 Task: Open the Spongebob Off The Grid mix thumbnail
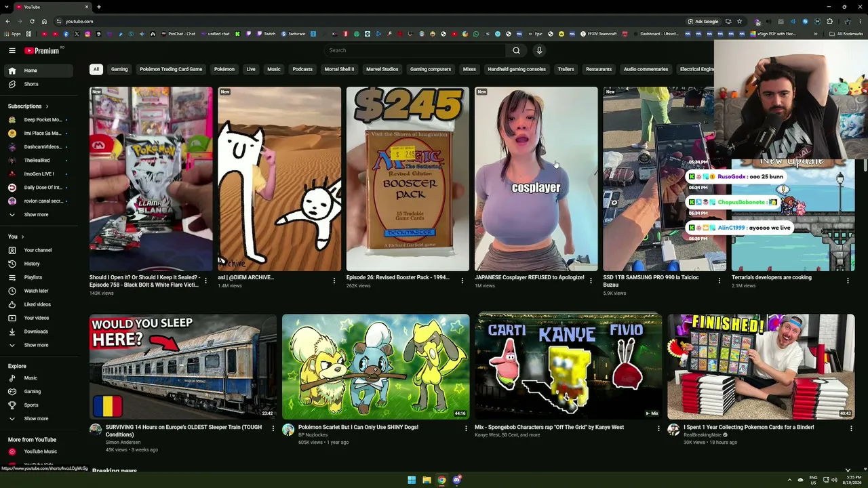click(x=568, y=366)
